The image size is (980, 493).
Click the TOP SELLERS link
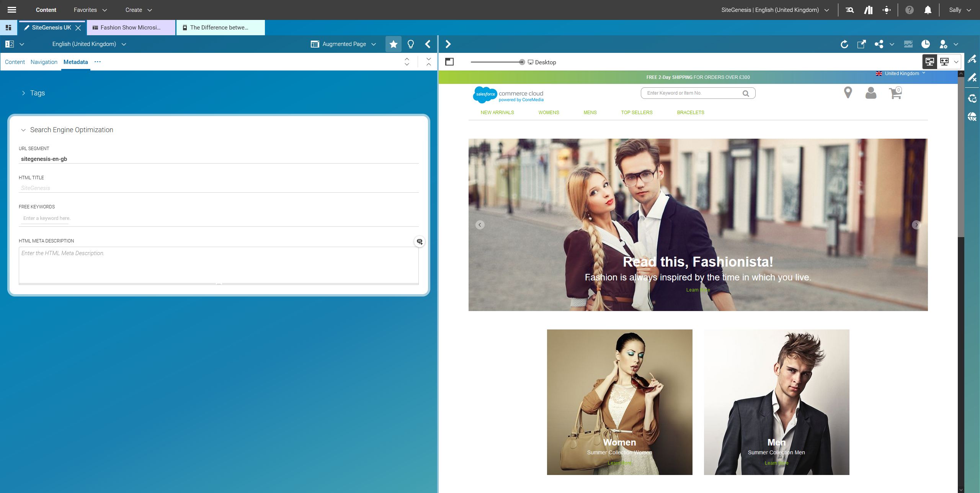(x=637, y=113)
